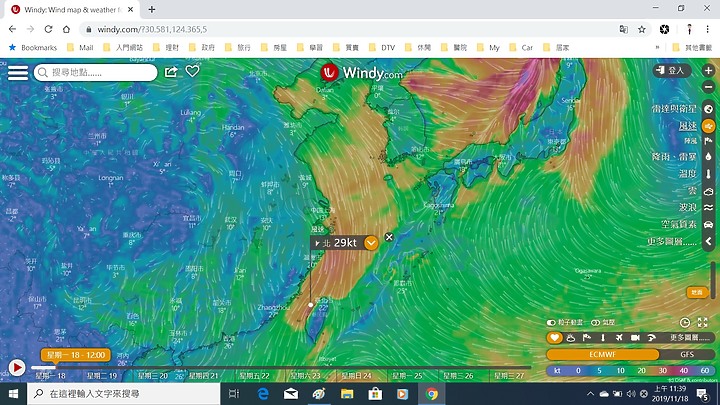This screenshot has width=720, height=405.
Task: Click the Windy.com logo
Action: click(x=361, y=73)
